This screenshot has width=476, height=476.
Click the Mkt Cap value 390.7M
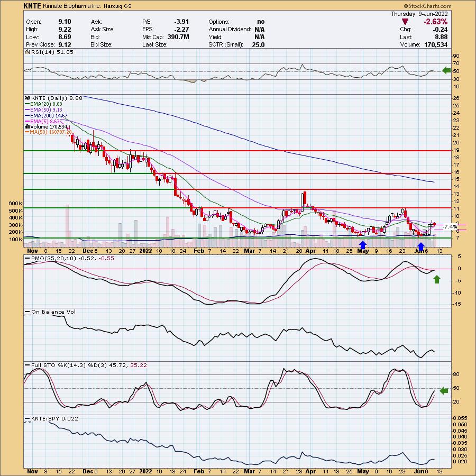pyautogui.click(x=178, y=36)
